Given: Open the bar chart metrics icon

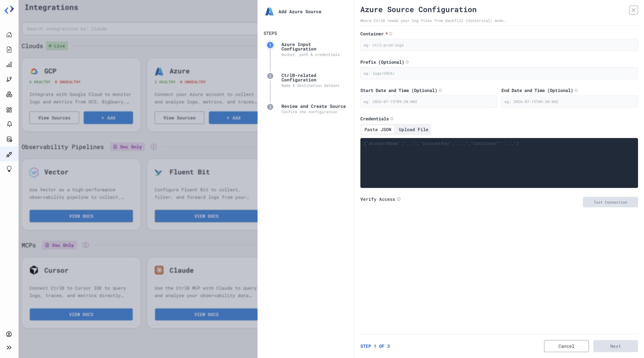Looking at the screenshot, I should (9, 65).
